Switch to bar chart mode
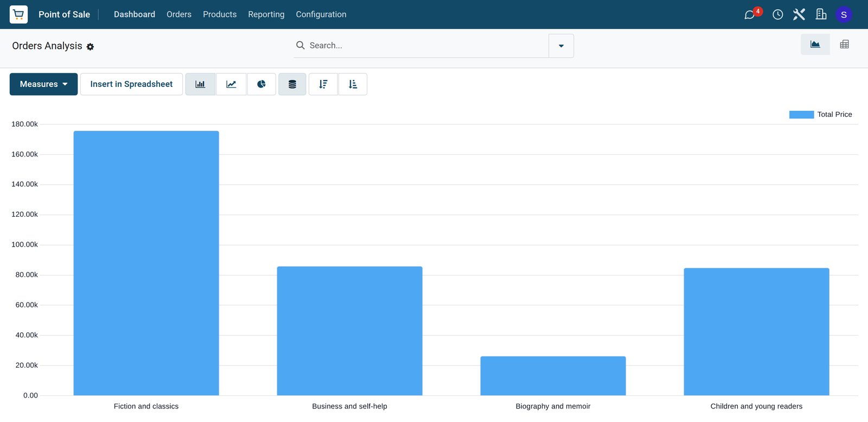 [200, 84]
